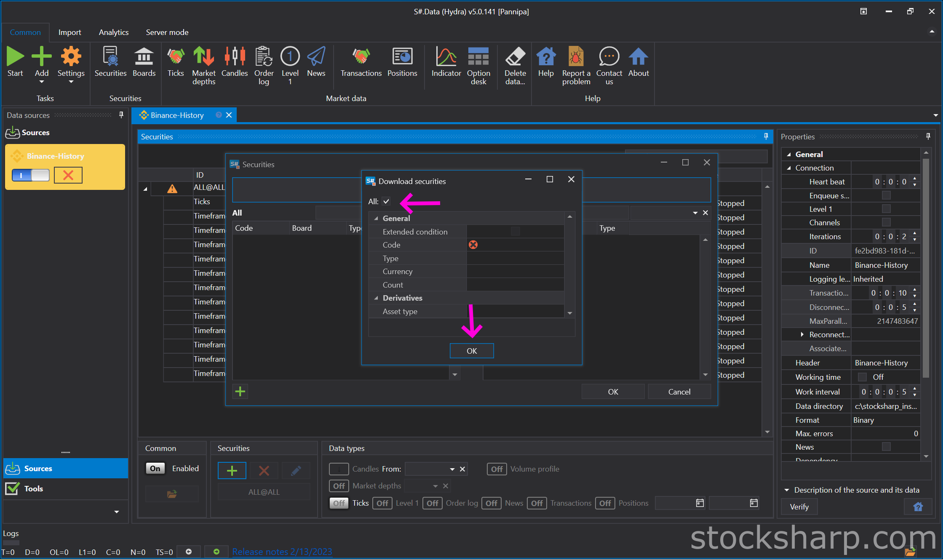
Task: Toggle the Enabled On switch
Action: 155,468
